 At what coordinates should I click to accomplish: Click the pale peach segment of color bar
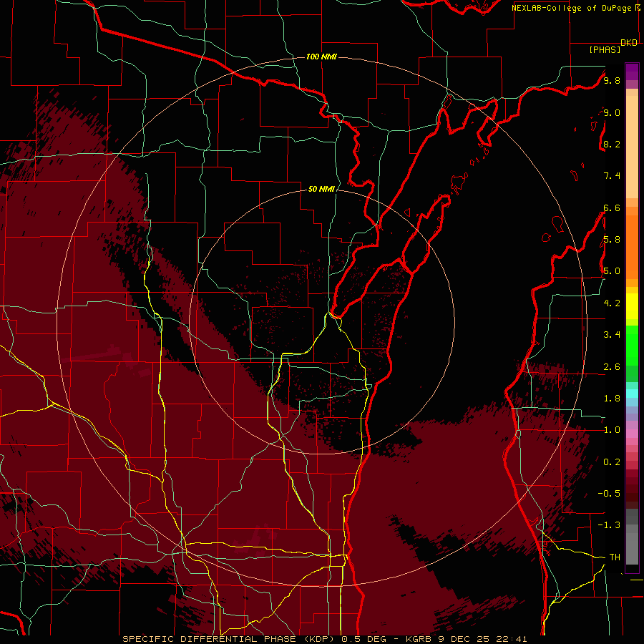pos(632,148)
